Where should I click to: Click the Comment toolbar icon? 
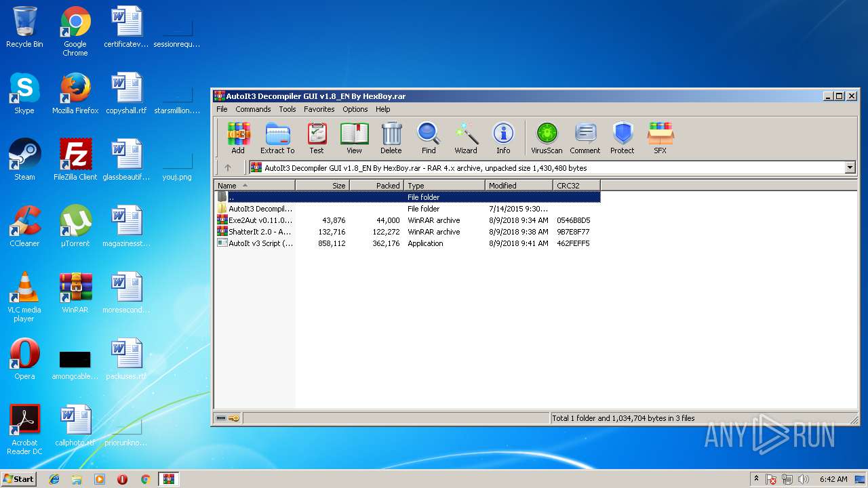(x=585, y=138)
